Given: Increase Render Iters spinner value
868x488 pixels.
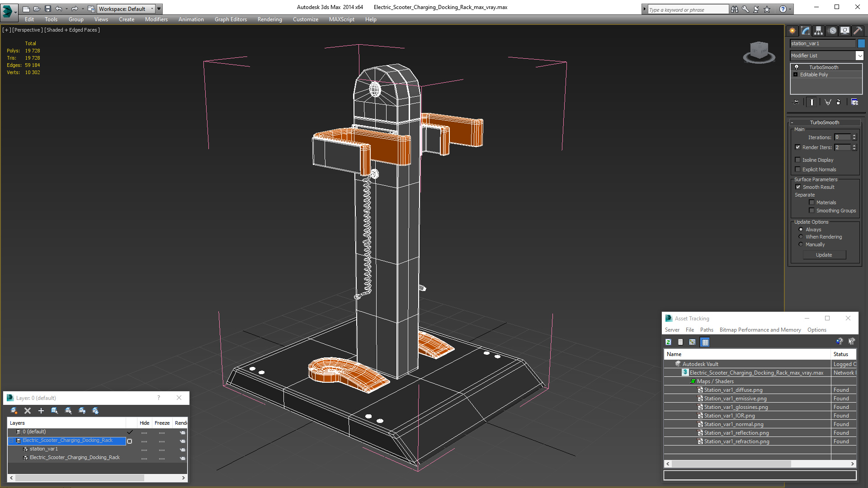Looking at the screenshot, I should [854, 145].
